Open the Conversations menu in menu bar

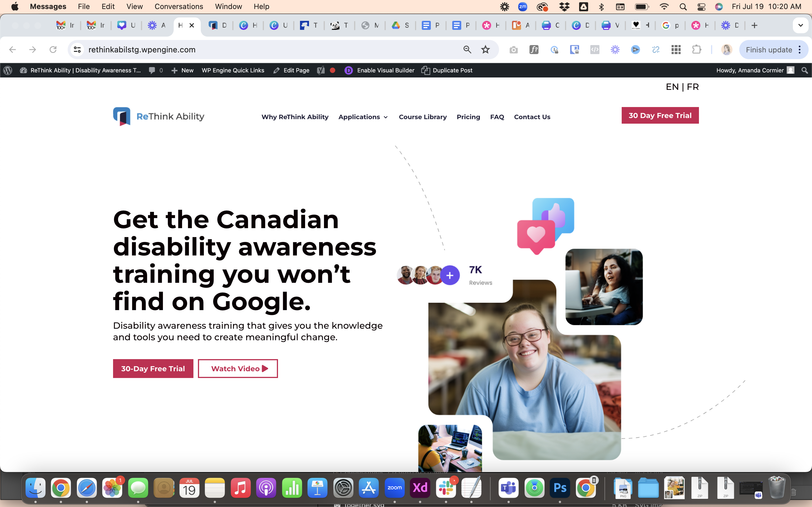coord(179,6)
